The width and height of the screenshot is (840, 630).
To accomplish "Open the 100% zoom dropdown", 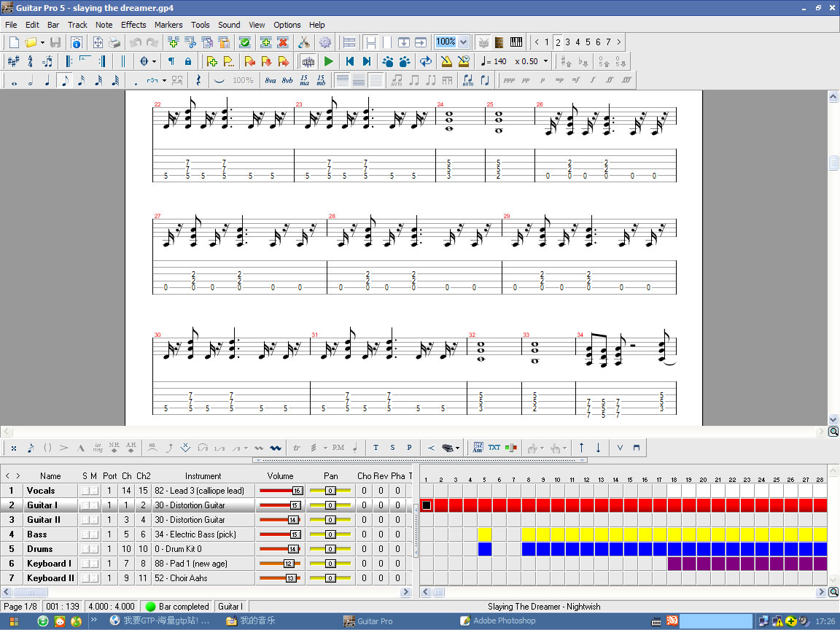I will (463, 42).
